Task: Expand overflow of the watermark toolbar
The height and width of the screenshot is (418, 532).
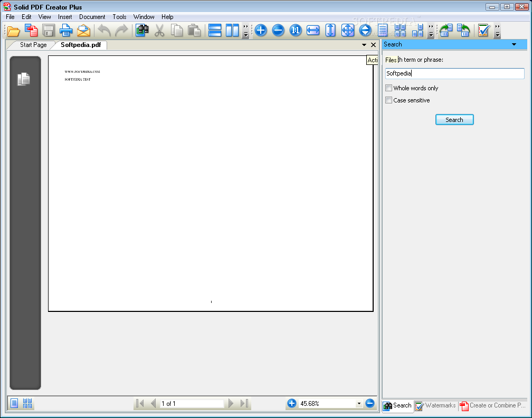Action: [x=497, y=31]
